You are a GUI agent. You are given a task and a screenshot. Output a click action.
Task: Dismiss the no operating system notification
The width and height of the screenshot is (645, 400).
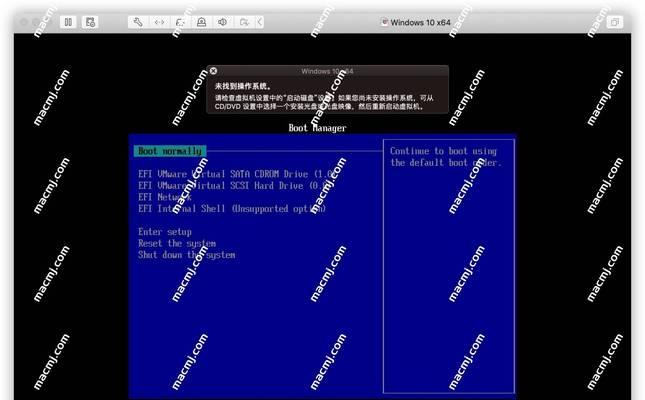tap(213, 71)
